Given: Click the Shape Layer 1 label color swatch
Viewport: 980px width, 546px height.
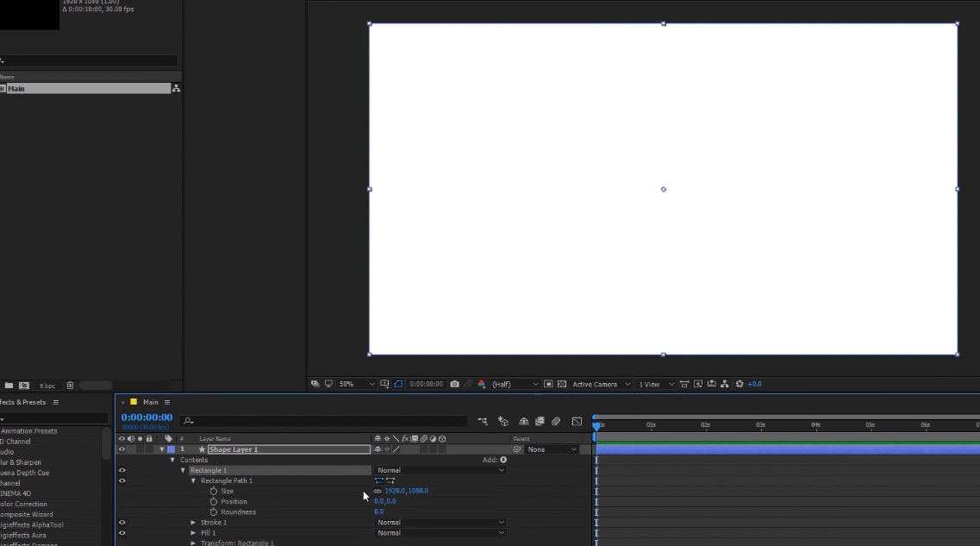Looking at the screenshot, I should [x=171, y=449].
